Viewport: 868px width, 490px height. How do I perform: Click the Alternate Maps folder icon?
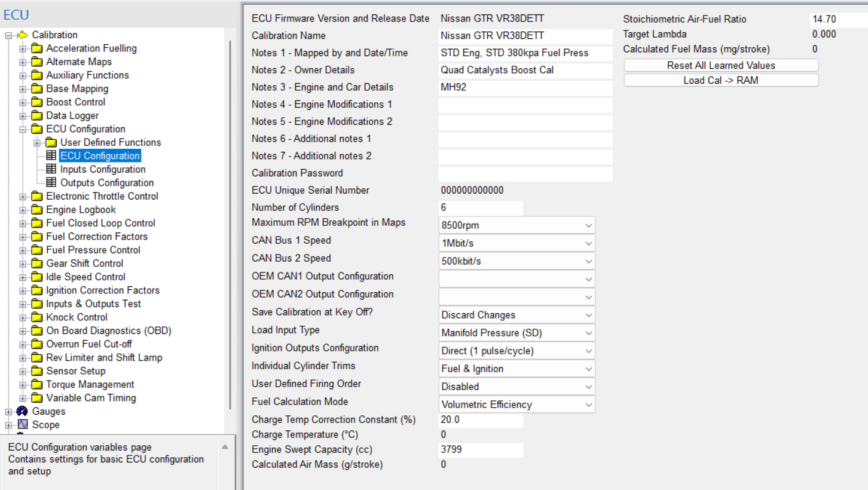pyautogui.click(x=37, y=62)
